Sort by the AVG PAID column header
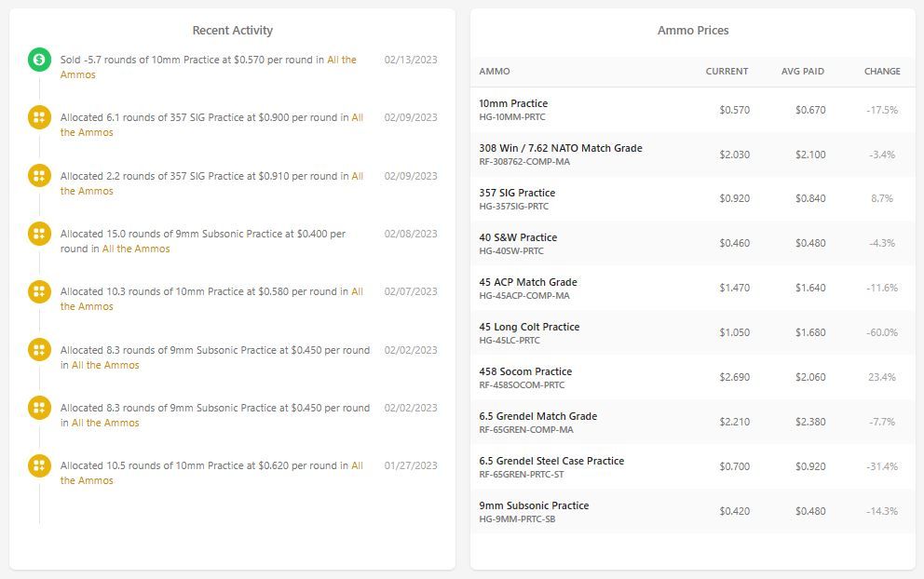This screenshot has width=924, height=579. tap(803, 72)
